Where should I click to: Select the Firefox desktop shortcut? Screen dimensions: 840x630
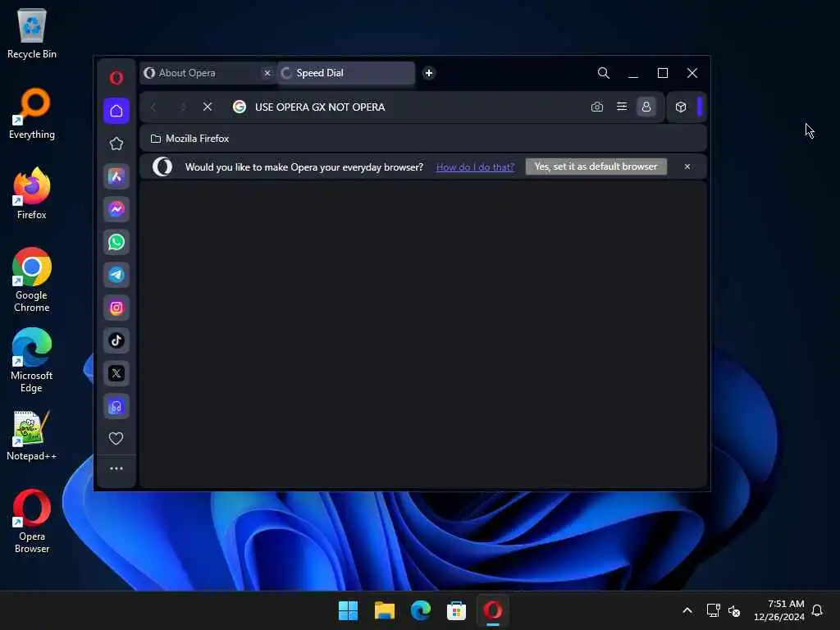click(32, 194)
